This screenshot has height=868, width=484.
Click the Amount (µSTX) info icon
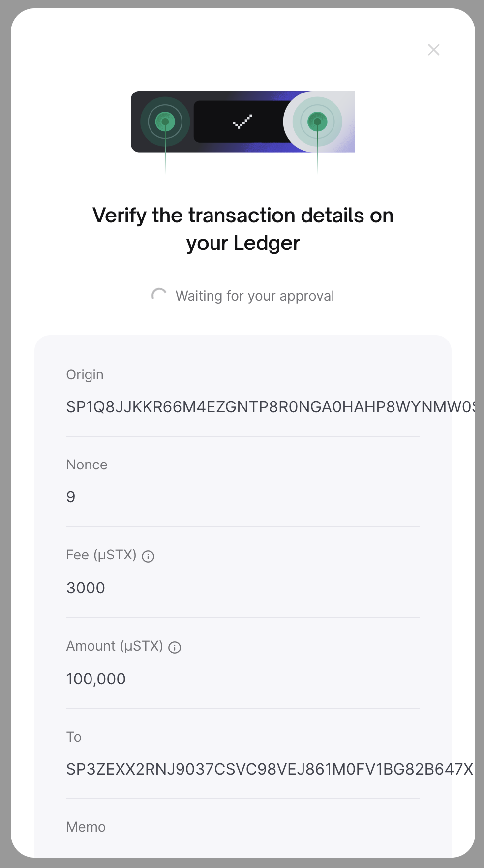[x=175, y=647]
